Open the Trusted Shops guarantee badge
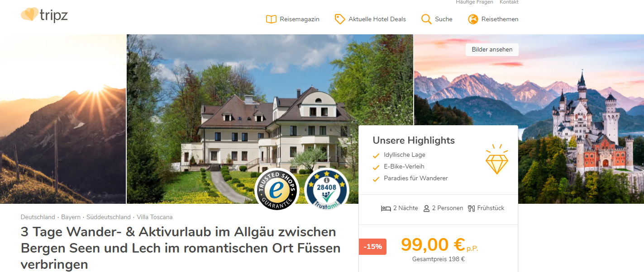 click(277, 190)
